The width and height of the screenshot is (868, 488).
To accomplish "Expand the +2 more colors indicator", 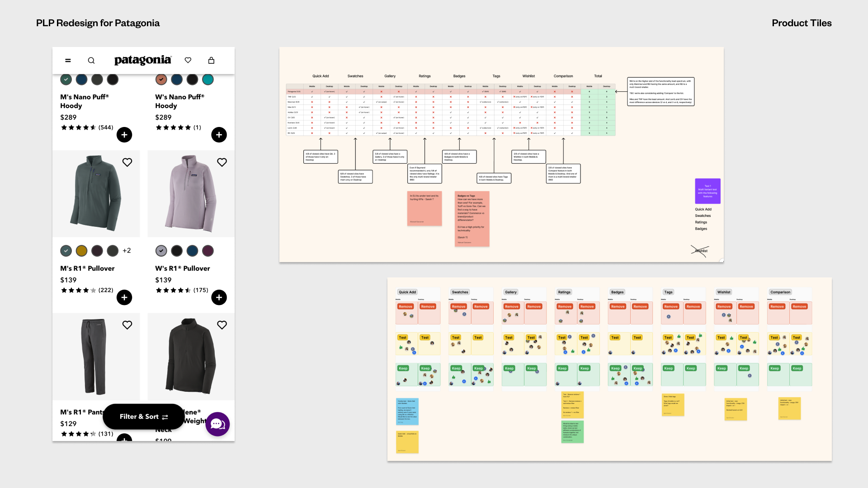I will click(127, 250).
